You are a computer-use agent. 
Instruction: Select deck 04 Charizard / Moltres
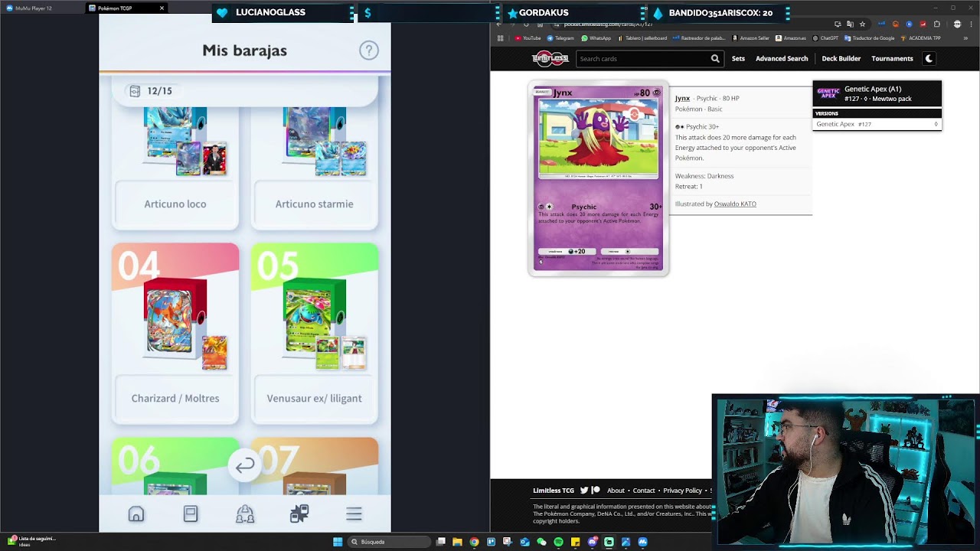pos(175,334)
